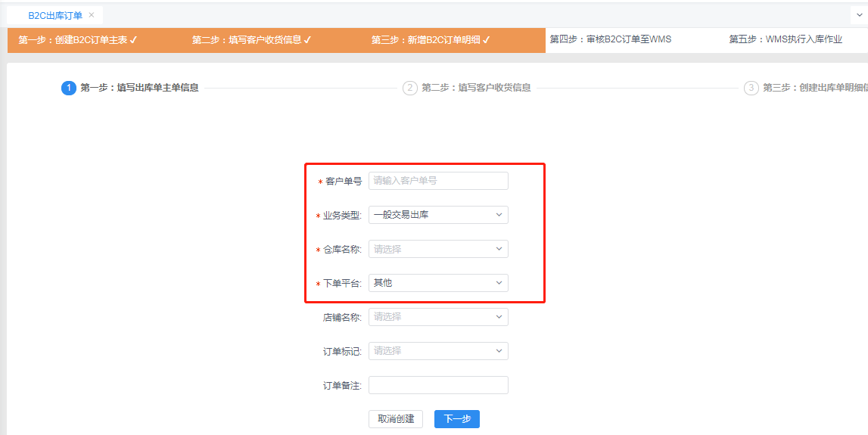Open the 下单平台 dropdown

[438, 284]
